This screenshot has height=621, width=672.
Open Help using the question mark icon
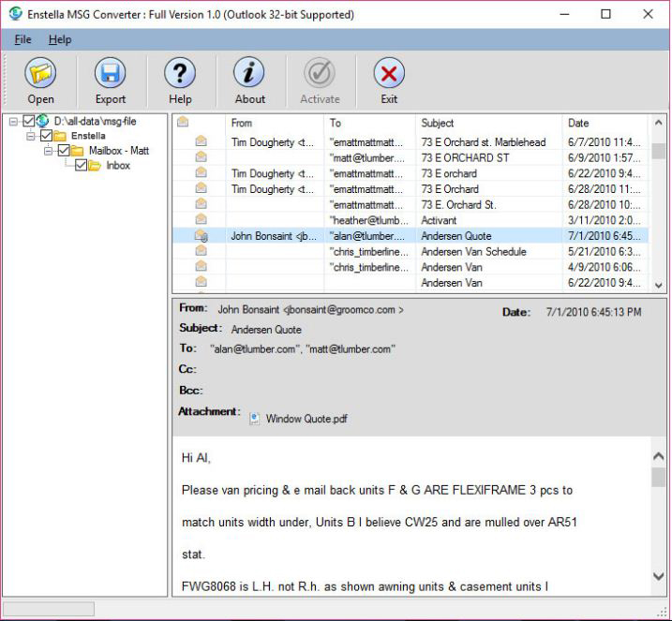(180, 73)
